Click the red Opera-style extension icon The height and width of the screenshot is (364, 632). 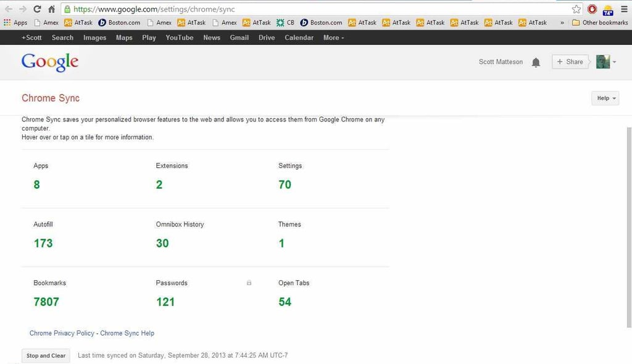click(592, 9)
